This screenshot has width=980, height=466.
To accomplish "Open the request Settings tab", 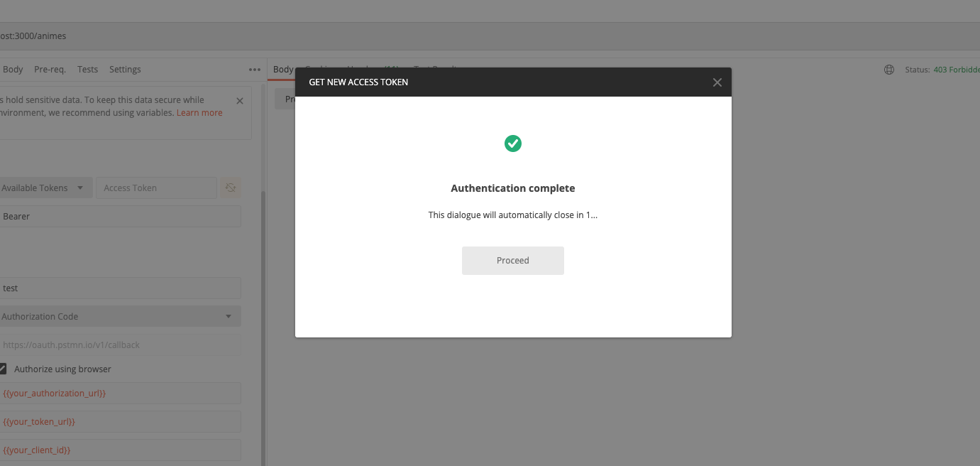I will [x=125, y=70].
